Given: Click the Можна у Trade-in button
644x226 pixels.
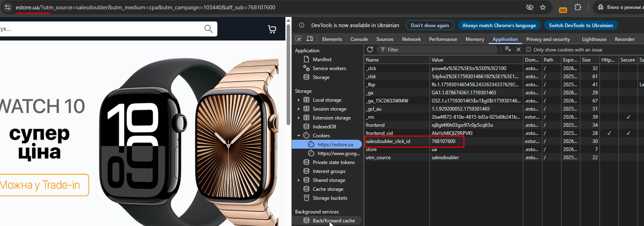Looking at the screenshot, I should 44,185.
